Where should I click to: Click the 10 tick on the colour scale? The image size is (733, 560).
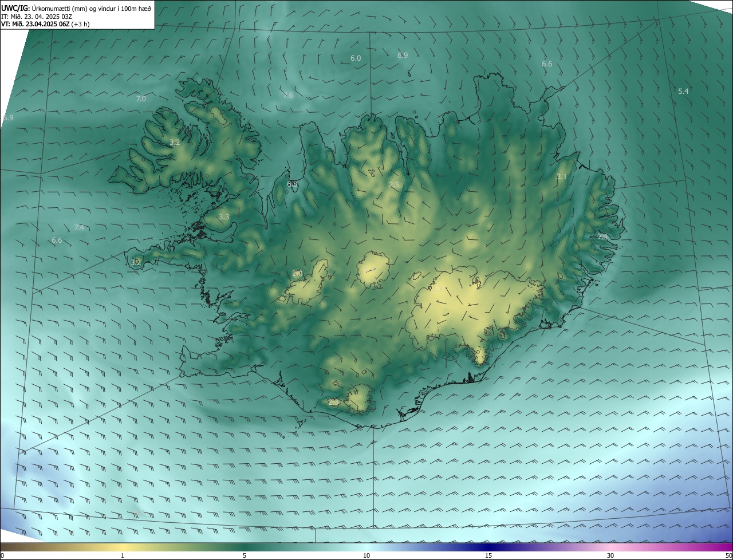pyautogui.click(x=366, y=556)
